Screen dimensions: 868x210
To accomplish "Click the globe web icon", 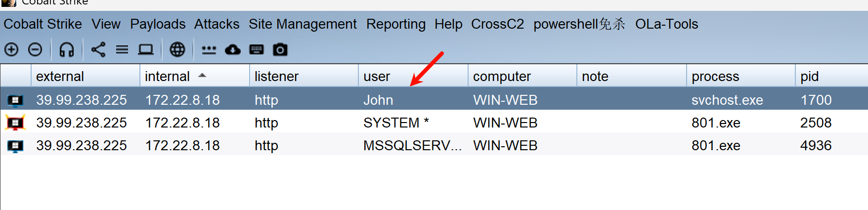I will pos(177,49).
